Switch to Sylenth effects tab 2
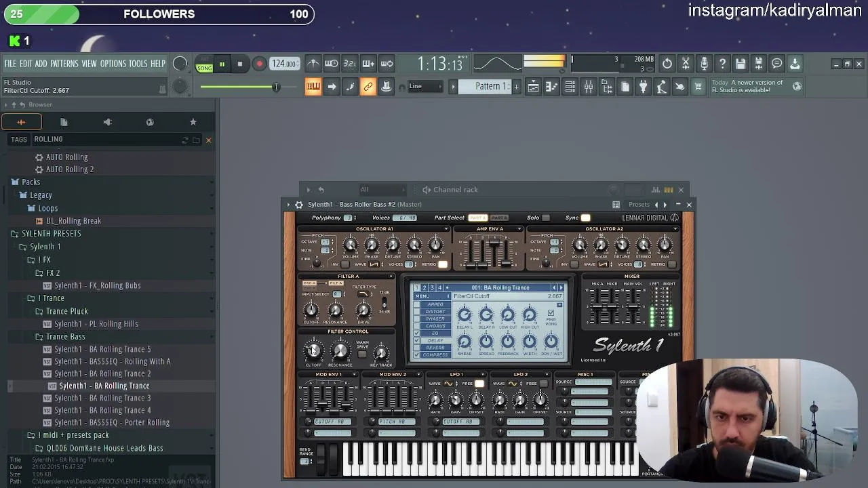This screenshot has height=488, width=868. 424,288
